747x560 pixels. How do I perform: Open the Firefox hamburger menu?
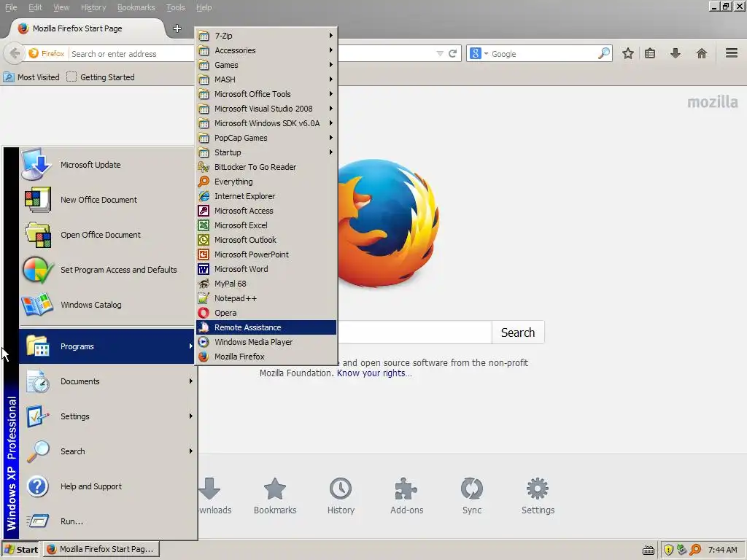pos(732,53)
